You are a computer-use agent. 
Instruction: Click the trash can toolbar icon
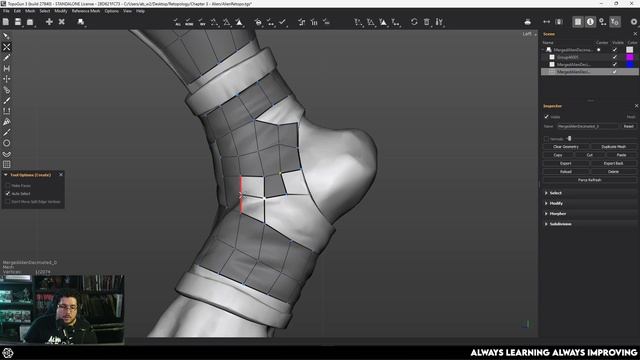click(x=427, y=22)
